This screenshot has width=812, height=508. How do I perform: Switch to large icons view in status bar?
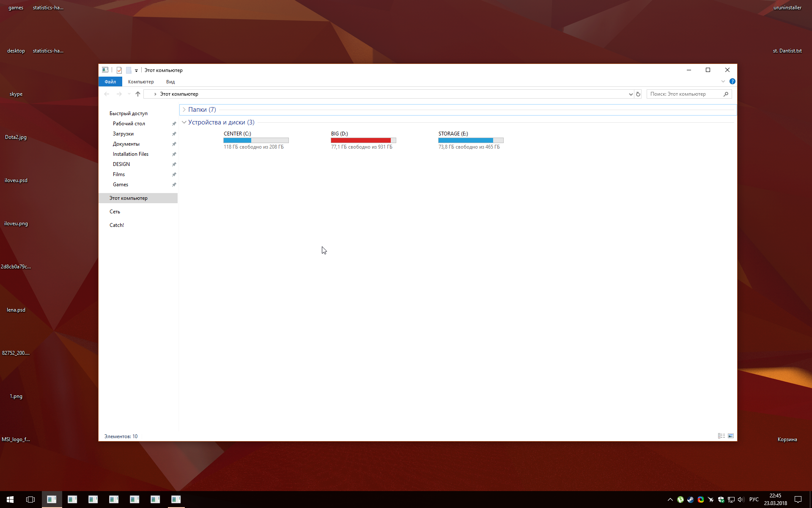click(x=731, y=436)
